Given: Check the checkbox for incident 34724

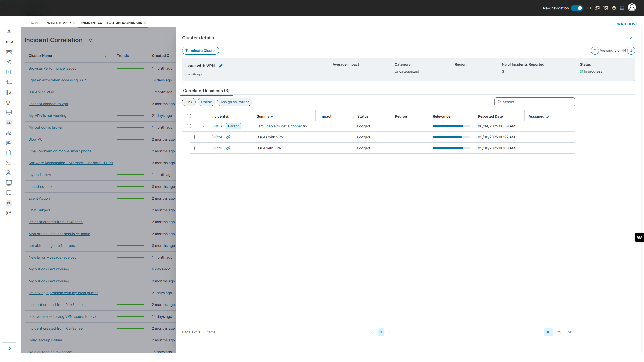Looking at the screenshot, I should pos(196,137).
